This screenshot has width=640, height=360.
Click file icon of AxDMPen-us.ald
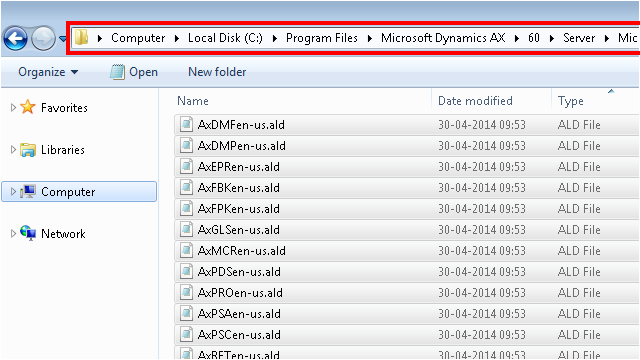coord(186,145)
